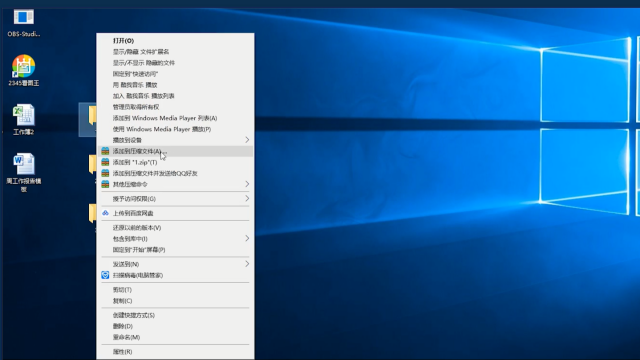This screenshot has width=640, height=360.
Task: Click the archive icon beside 添加到 "1.zip"(T)
Action: 105,162
